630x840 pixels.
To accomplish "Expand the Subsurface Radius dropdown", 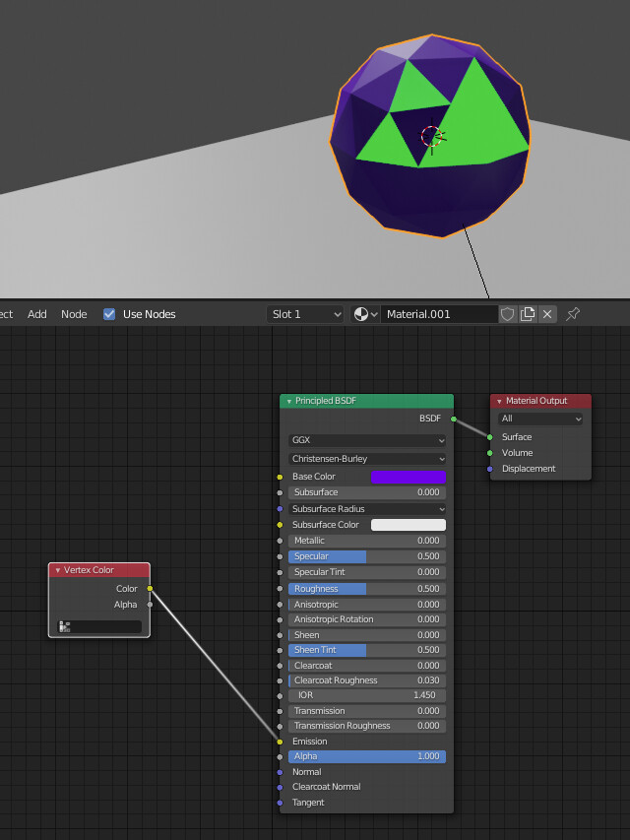I will coord(367,509).
